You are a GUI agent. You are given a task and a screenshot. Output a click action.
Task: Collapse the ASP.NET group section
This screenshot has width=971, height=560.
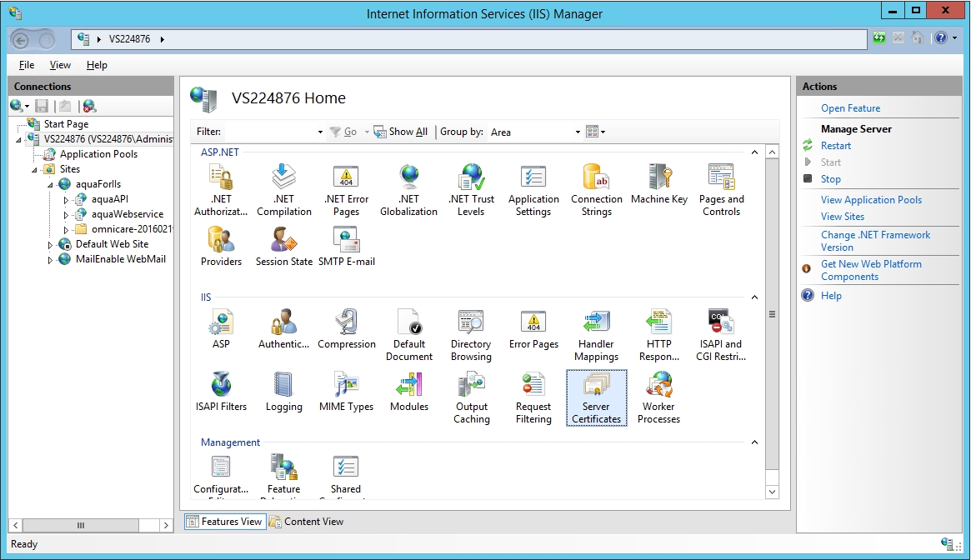click(x=755, y=152)
